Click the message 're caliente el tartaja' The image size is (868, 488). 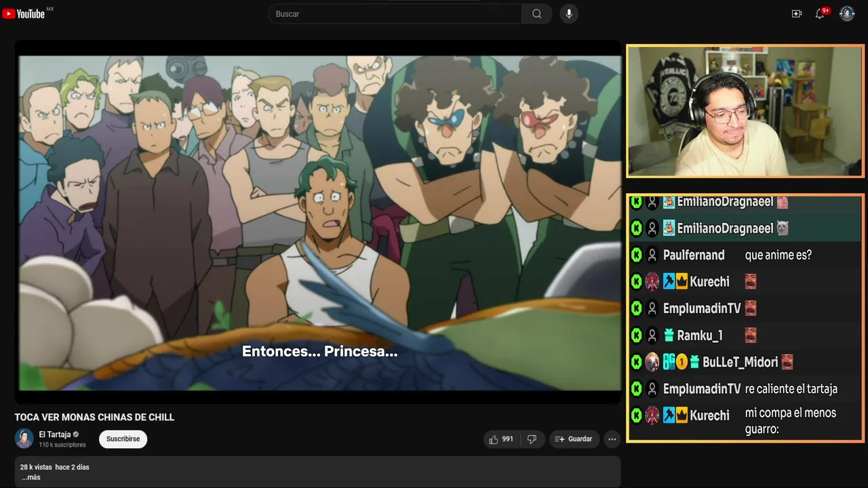click(791, 389)
